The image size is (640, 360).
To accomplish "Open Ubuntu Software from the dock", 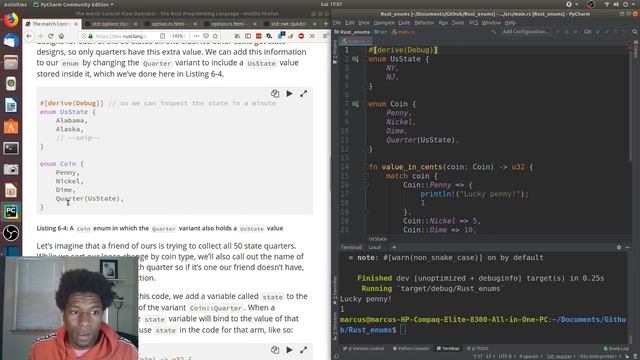I will [x=11, y=127].
